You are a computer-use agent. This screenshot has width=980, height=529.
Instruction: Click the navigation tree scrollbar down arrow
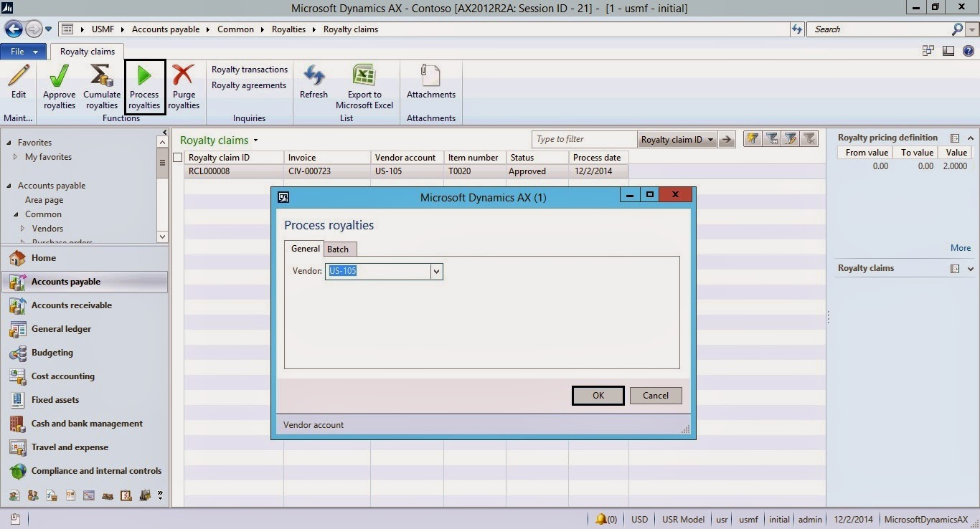point(162,237)
